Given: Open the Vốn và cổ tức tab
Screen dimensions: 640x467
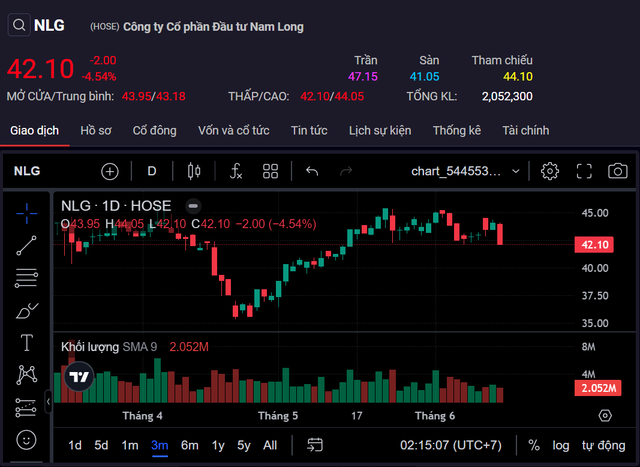Looking at the screenshot, I should tap(233, 131).
